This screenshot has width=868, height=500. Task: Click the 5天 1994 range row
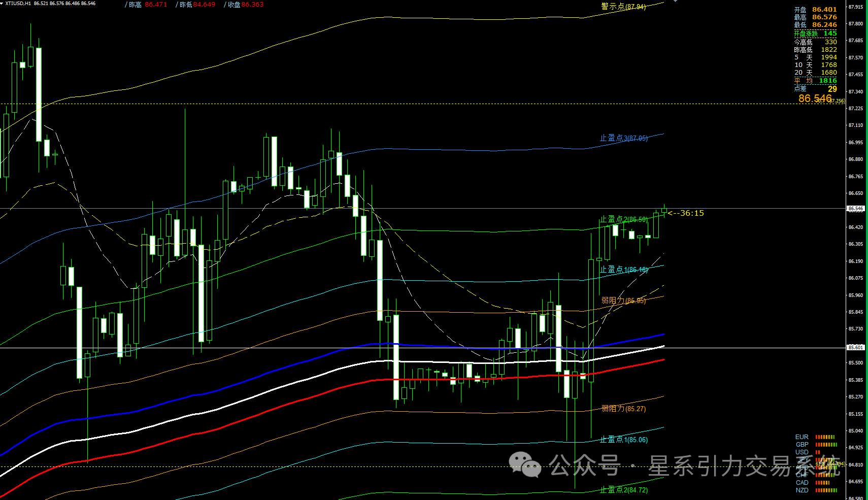pyautogui.click(x=816, y=57)
